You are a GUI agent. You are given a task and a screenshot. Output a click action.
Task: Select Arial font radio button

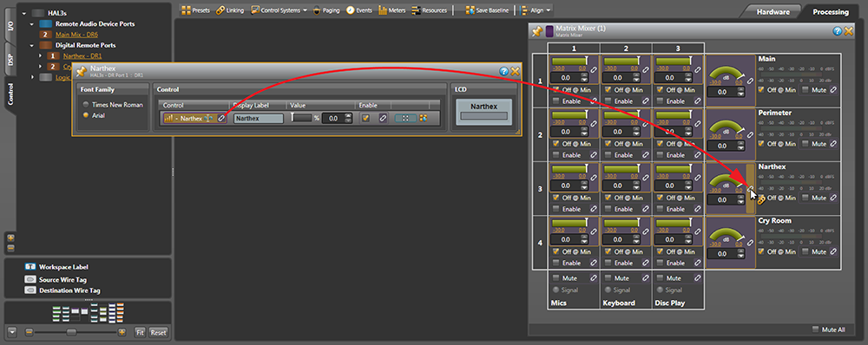coord(85,115)
